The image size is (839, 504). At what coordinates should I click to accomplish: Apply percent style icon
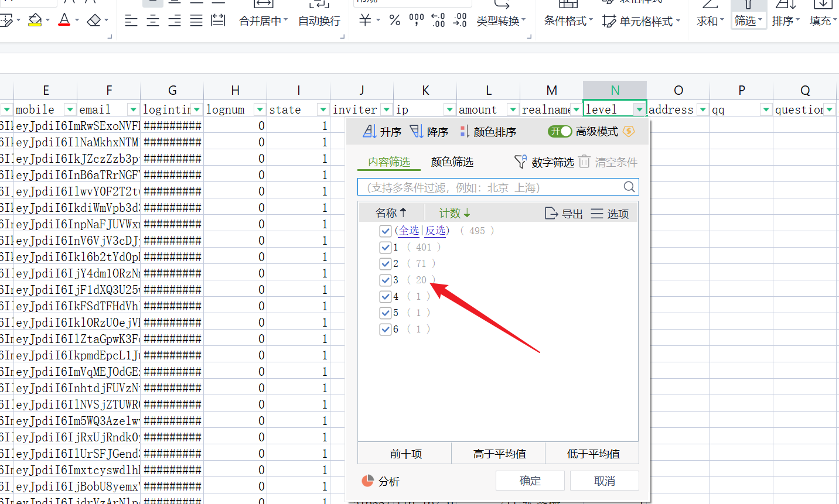[395, 20]
